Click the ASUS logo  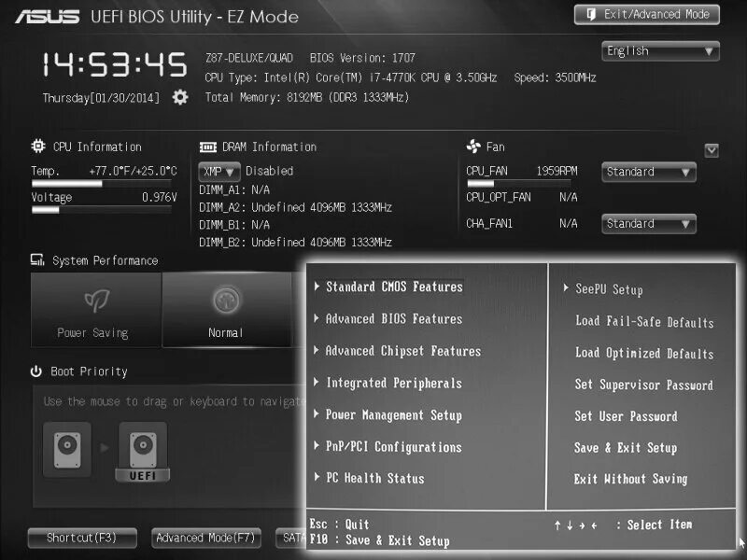48,17
